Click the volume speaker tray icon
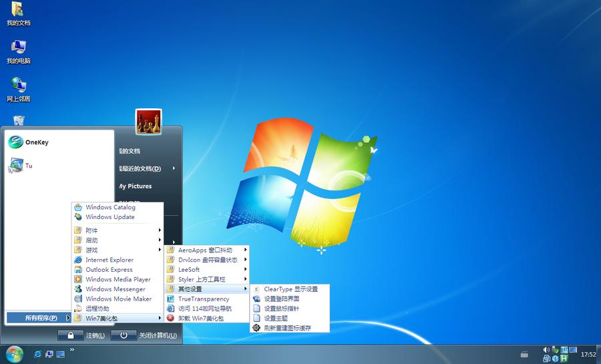The width and height of the screenshot is (601, 364). coord(546,350)
